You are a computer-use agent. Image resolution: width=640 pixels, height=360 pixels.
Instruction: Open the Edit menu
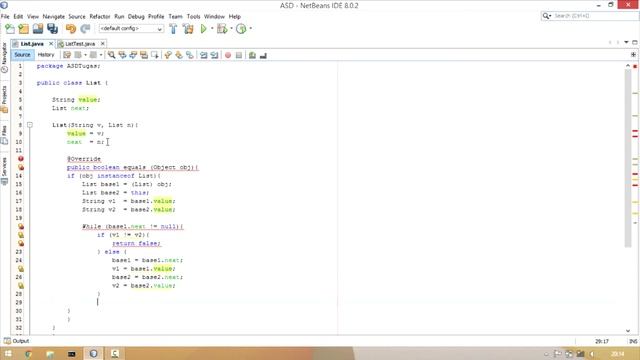(x=18, y=16)
